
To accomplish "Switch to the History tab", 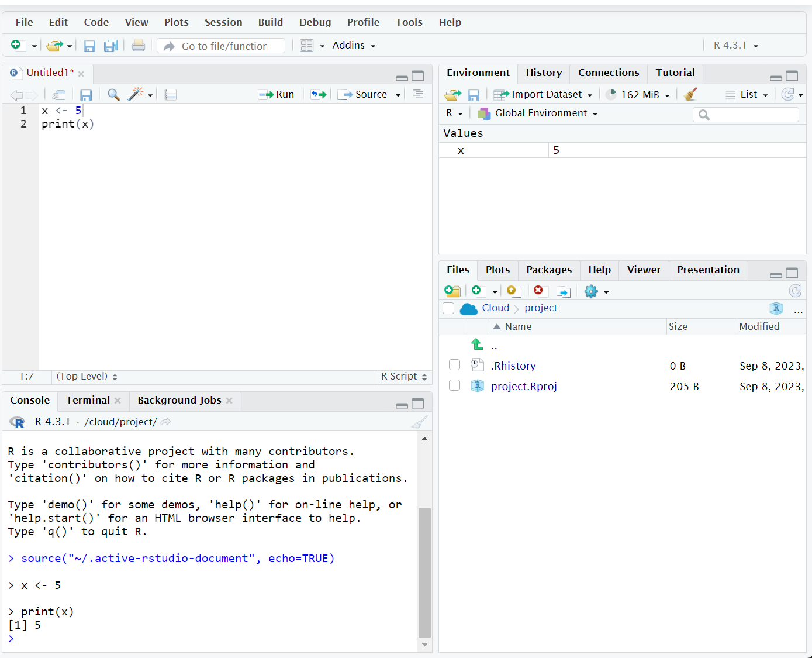I will tap(544, 73).
